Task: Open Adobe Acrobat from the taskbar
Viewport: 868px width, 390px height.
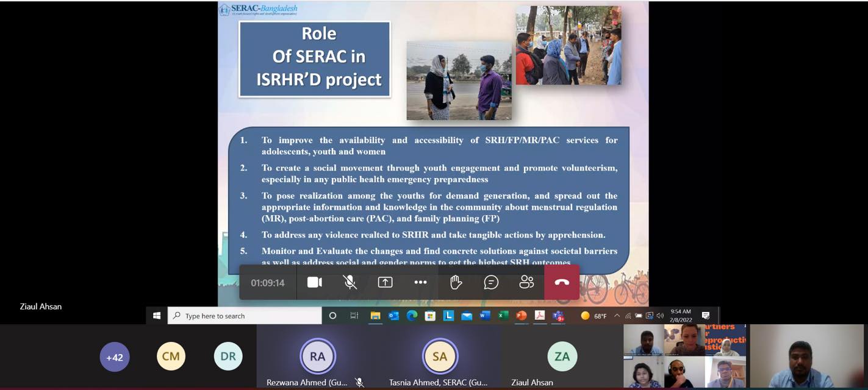Action: (540, 316)
